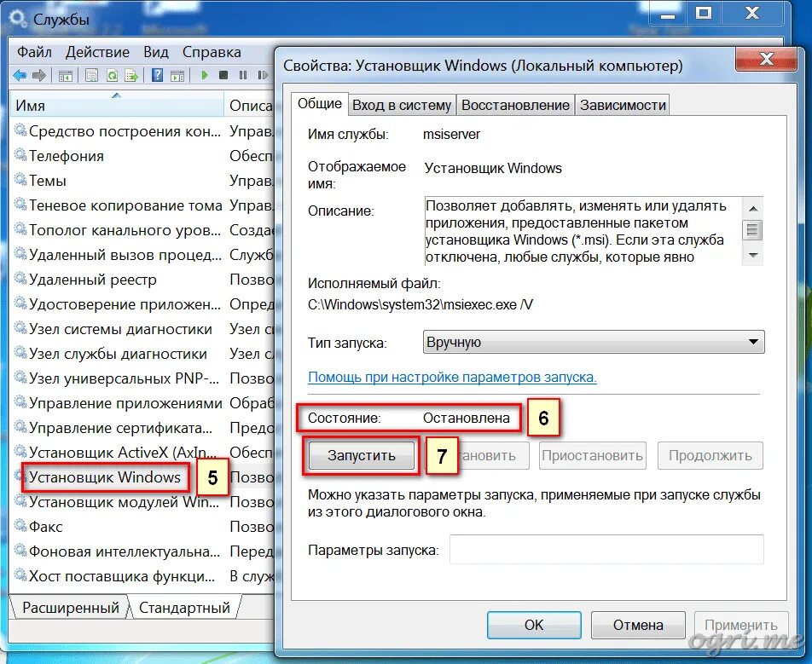812x664 pixels.
Task: Click the msiserver service name text
Action: tap(451, 134)
